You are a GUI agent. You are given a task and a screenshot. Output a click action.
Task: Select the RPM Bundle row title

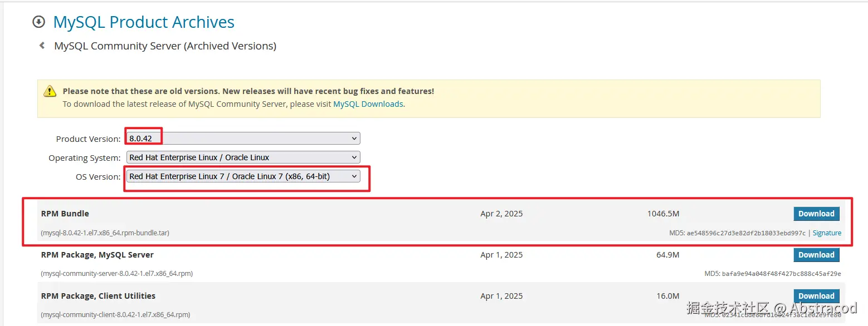click(x=65, y=214)
